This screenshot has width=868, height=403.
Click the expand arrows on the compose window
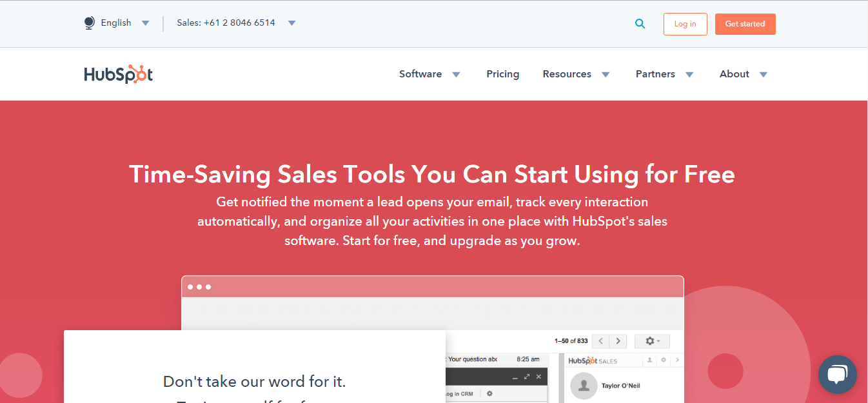tap(527, 377)
